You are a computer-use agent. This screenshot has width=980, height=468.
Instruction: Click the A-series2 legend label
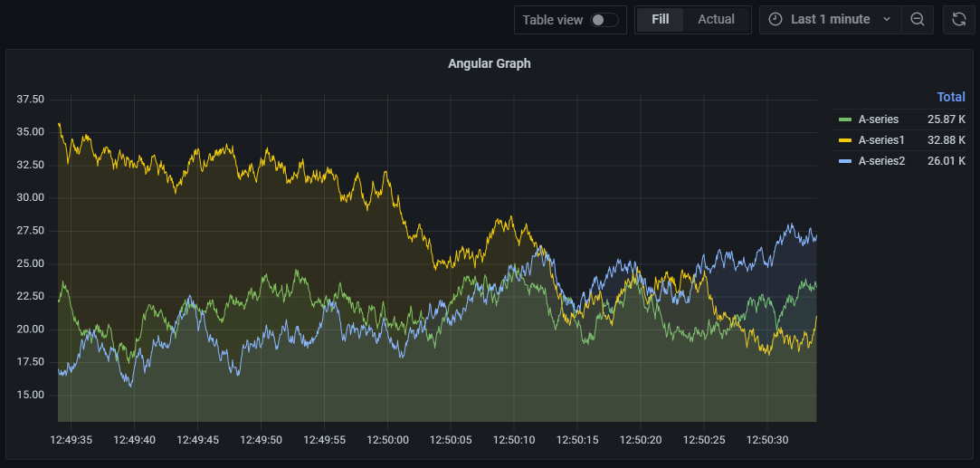point(880,160)
